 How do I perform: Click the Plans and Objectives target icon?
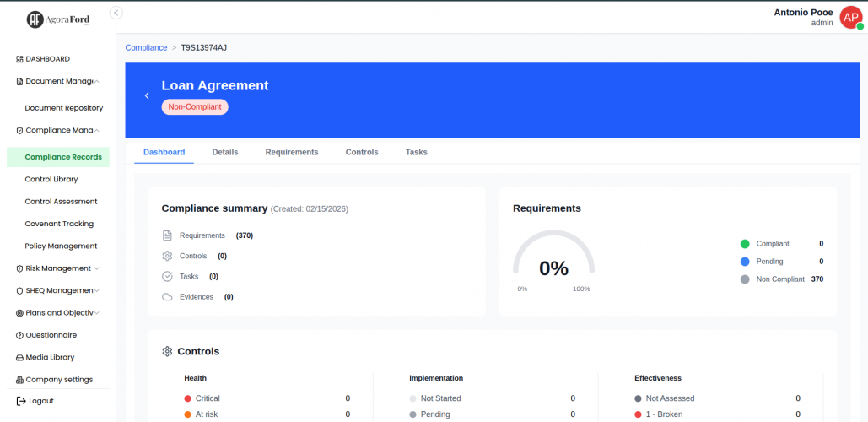point(19,313)
